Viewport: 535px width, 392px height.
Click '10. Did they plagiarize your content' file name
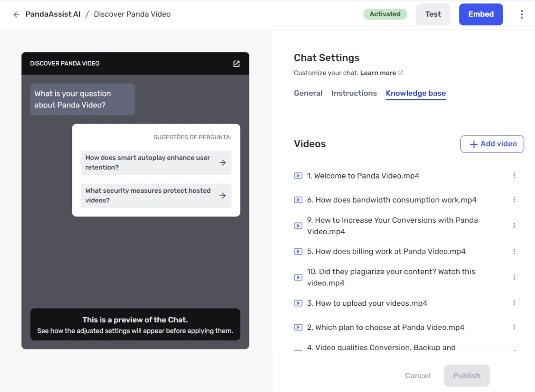point(391,277)
